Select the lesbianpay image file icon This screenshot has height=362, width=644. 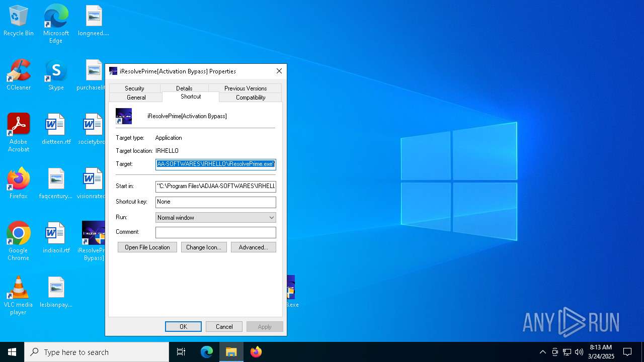[56, 292]
